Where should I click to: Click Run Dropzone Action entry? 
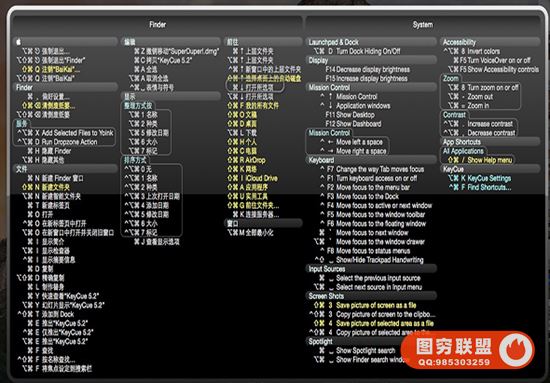coord(57,142)
